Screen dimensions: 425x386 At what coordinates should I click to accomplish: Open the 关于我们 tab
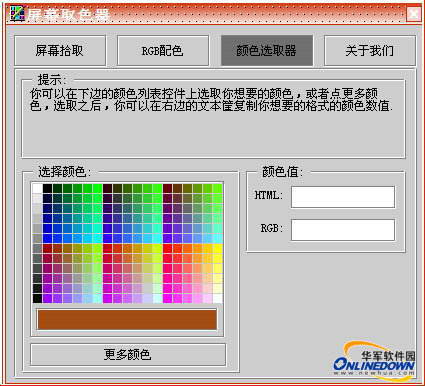click(370, 51)
